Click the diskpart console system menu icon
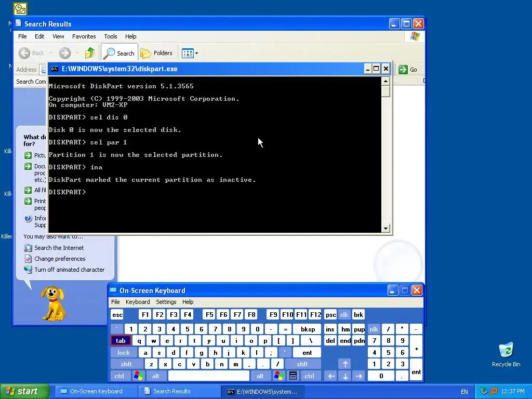The image size is (532, 399). [54, 69]
